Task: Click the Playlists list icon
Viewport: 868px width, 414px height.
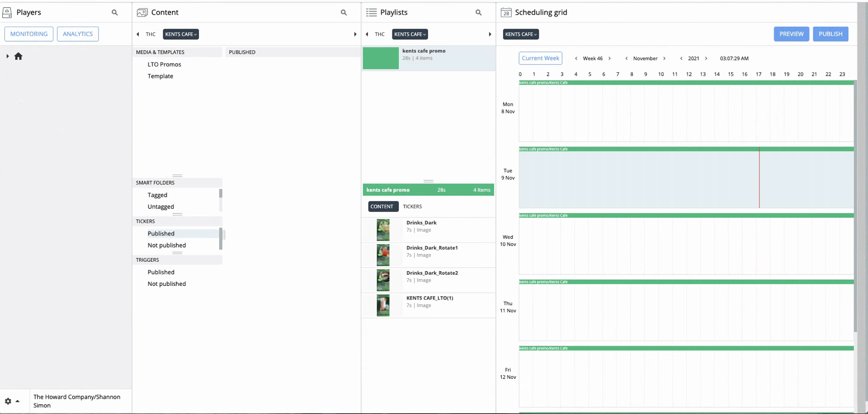Action: point(371,12)
